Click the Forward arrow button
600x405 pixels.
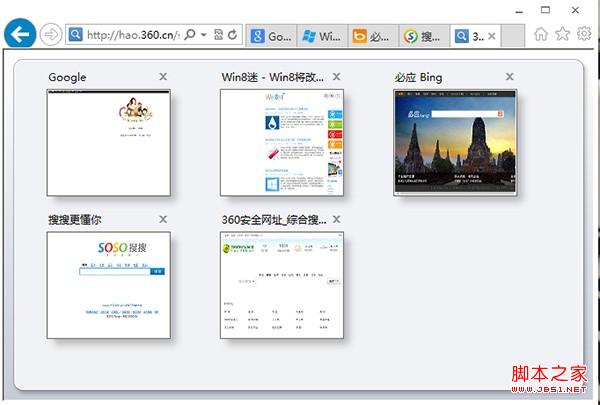pos(51,34)
